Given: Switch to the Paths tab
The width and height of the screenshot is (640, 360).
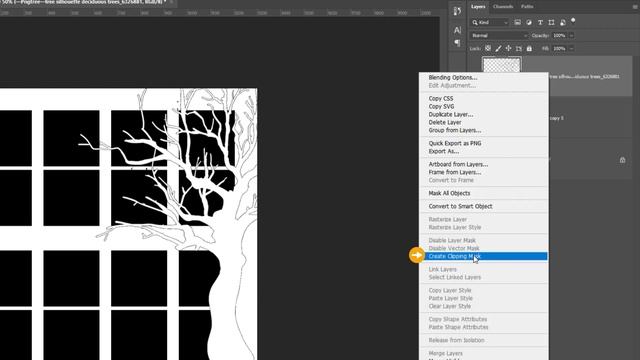Looking at the screenshot, I should (527, 7).
